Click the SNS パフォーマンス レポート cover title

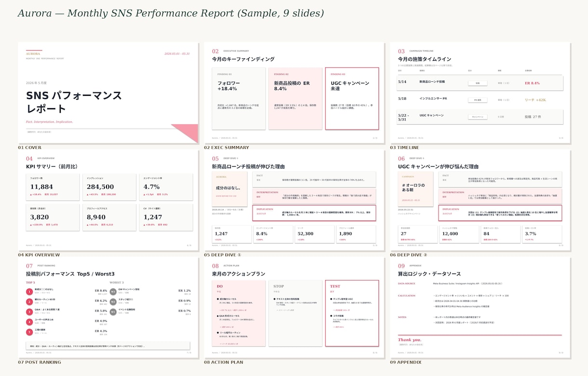(74, 101)
